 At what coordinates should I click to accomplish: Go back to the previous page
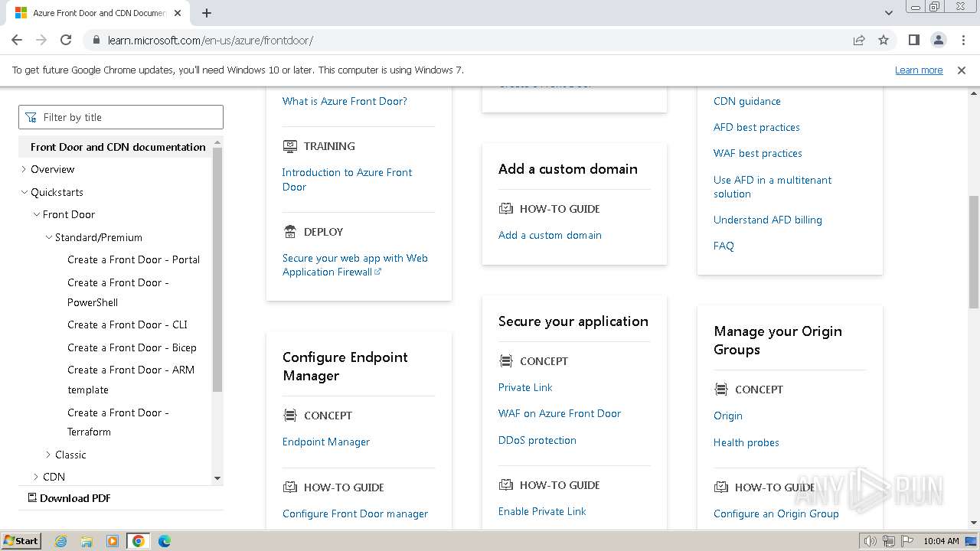point(17,40)
